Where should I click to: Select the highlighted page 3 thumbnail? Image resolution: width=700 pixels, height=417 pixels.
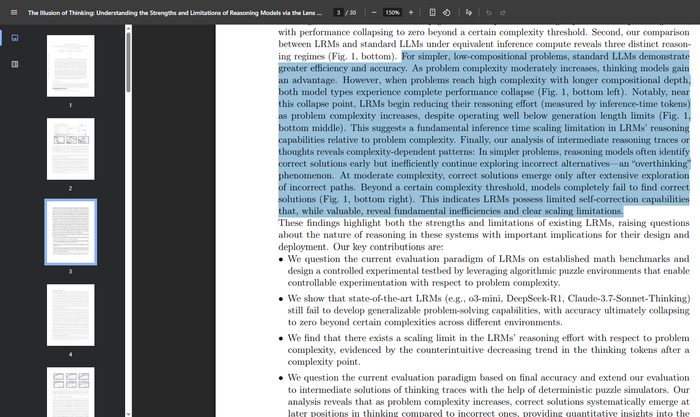click(x=71, y=232)
